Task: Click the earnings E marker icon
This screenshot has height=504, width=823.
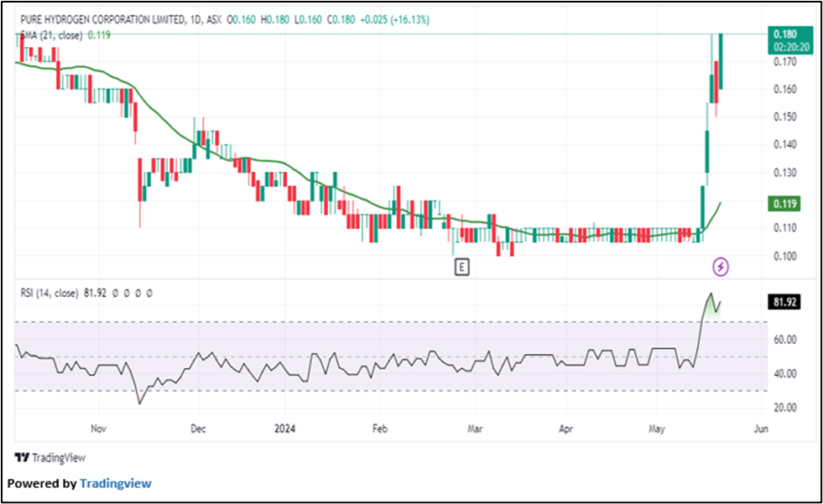Action: click(461, 268)
